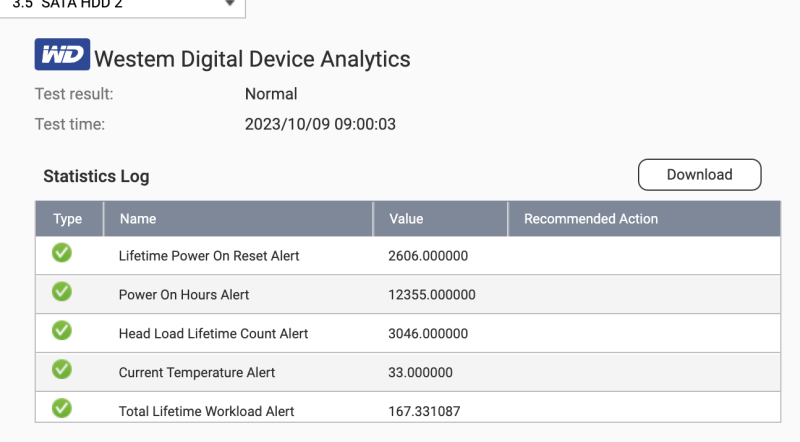Screen dimensions: 800x442
Task: Select the Total Lifetime Workload Alert name
Action: tap(206, 411)
